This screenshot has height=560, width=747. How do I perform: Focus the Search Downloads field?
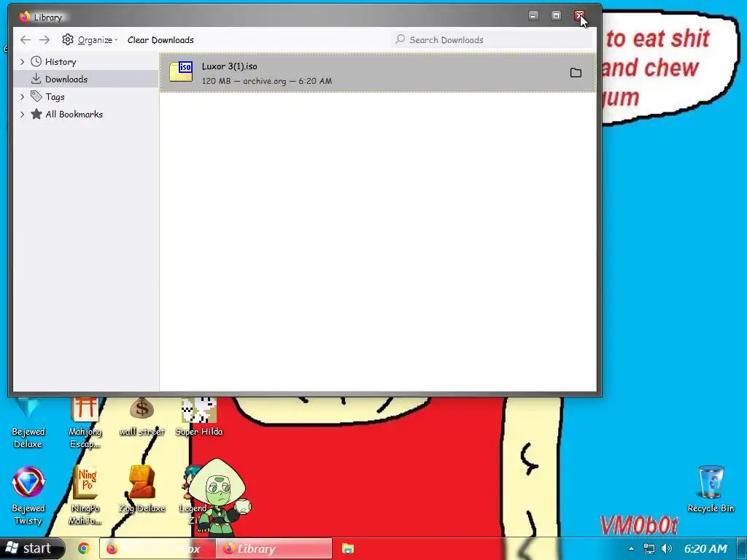coord(492,40)
